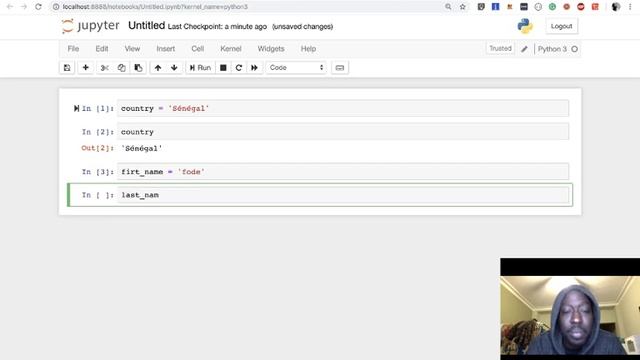Click the Out[2] 'Sénégal' output text
This screenshot has height=360, width=640.
pos(142,149)
